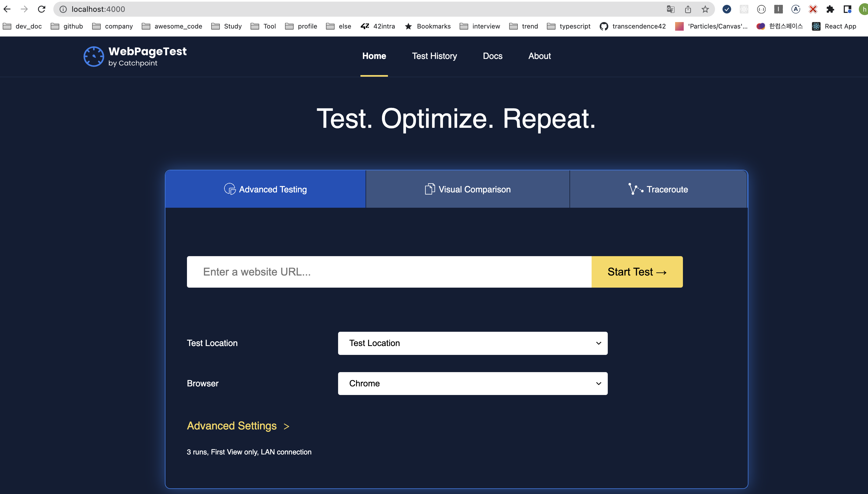Open the Test Location dropdown
Viewport: 868px width, 494px height.
point(472,343)
